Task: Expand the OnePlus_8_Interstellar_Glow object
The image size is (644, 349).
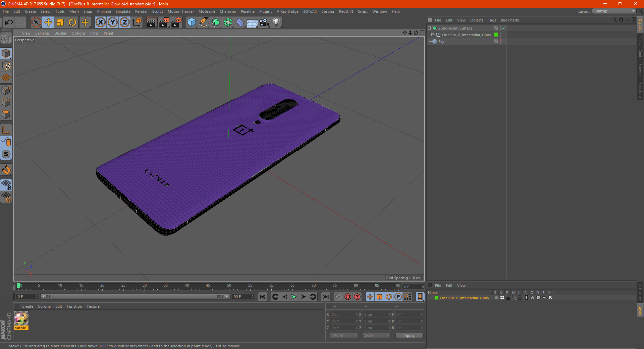Action: [433, 35]
